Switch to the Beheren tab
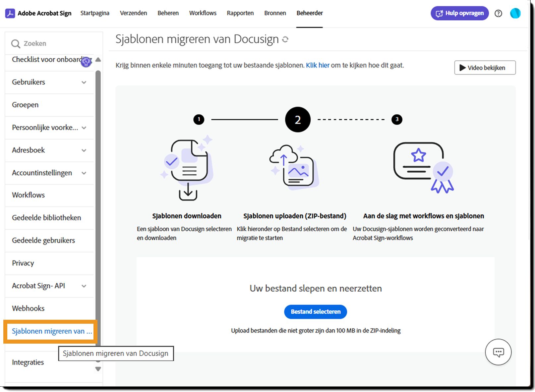Screen dimensions: 535x392 point(168,13)
